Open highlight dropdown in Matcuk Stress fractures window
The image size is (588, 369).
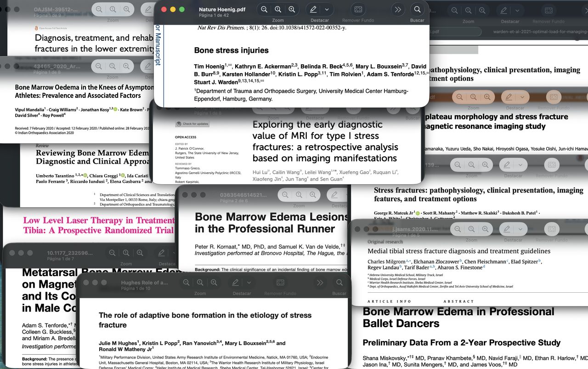coord(520,165)
